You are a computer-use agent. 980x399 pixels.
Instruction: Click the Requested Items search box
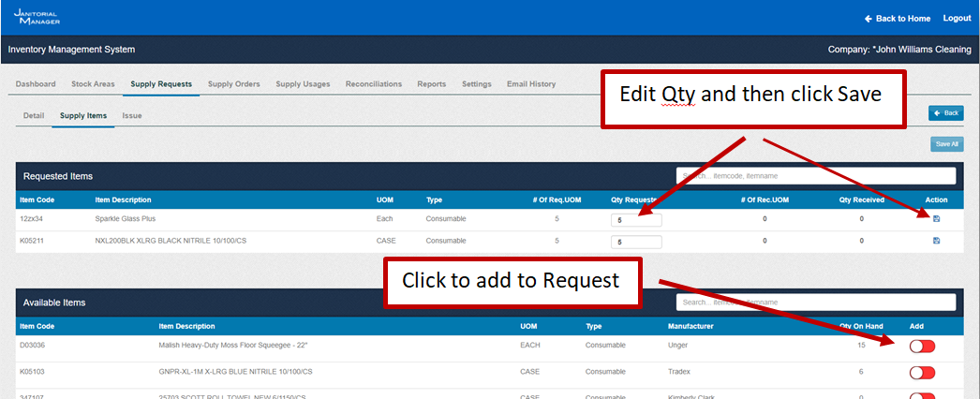(x=815, y=176)
